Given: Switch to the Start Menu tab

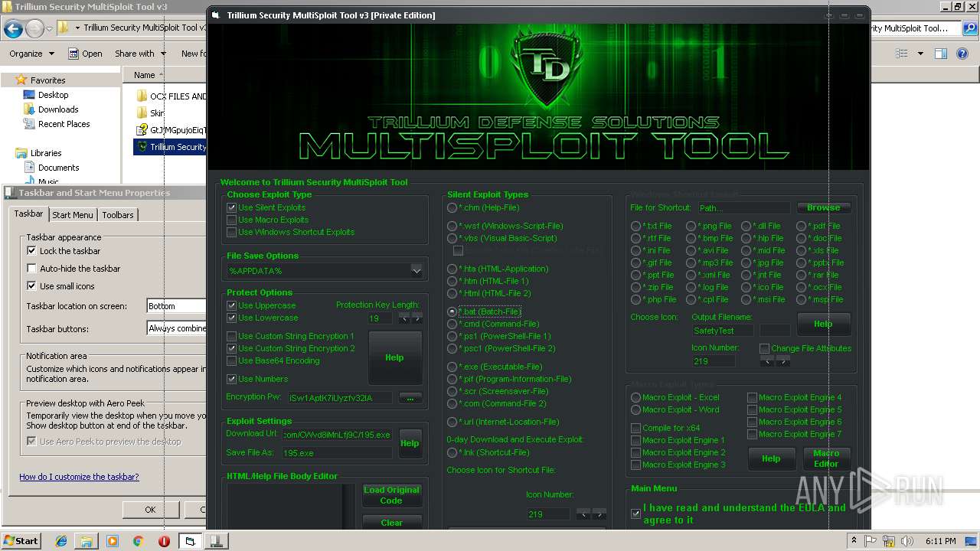Looking at the screenshot, I should (73, 215).
